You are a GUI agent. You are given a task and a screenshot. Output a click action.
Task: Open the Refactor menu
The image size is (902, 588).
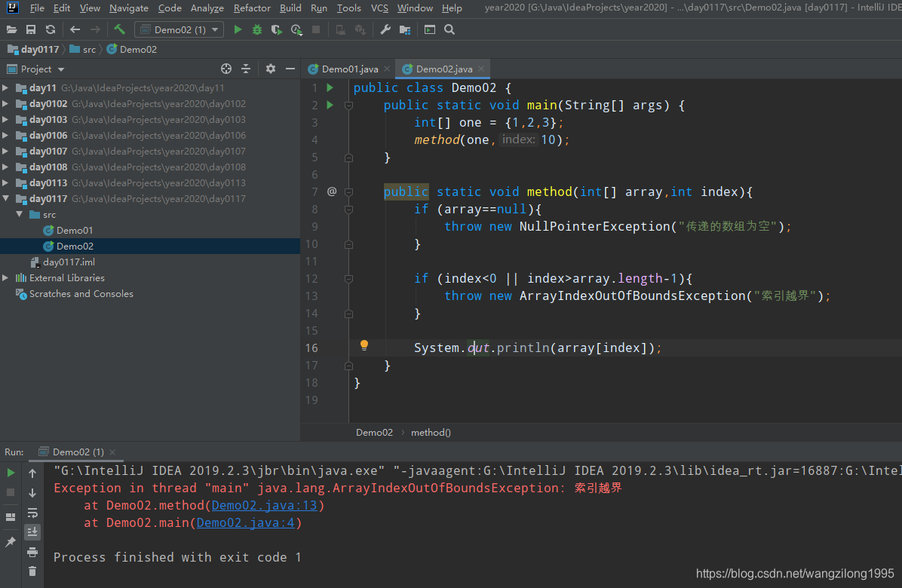[252, 8]
